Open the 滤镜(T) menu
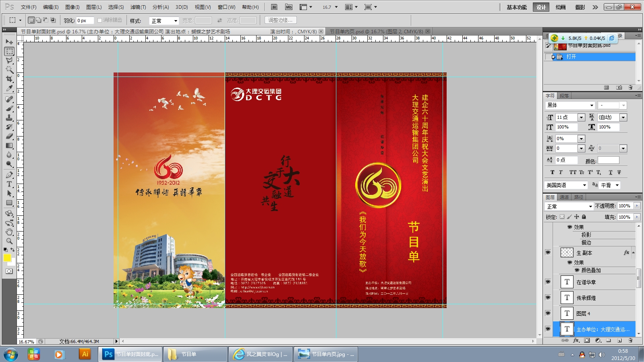The image size is (644, 362). coord(138,7)
